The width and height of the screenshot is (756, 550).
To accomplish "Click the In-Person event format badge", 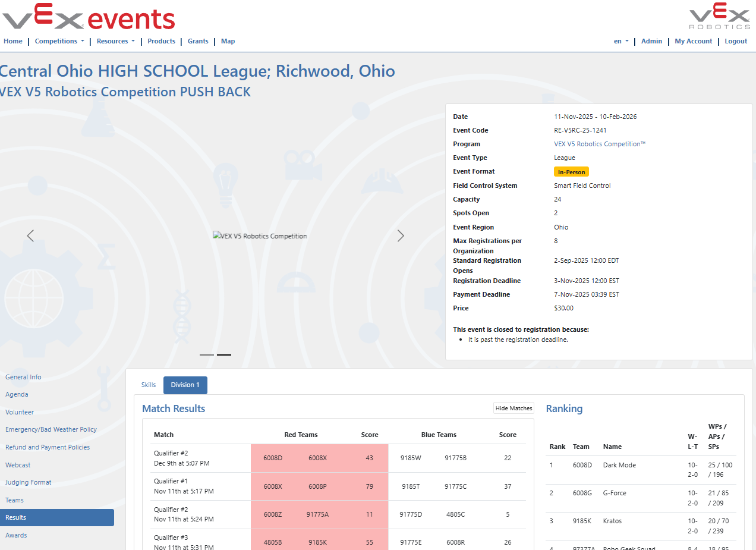I will 571,172.
